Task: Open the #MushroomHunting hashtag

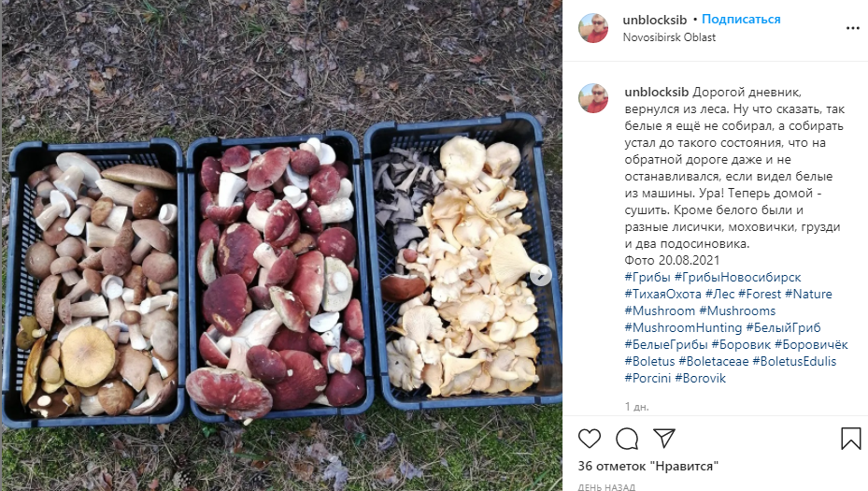Action: [683, 328]
